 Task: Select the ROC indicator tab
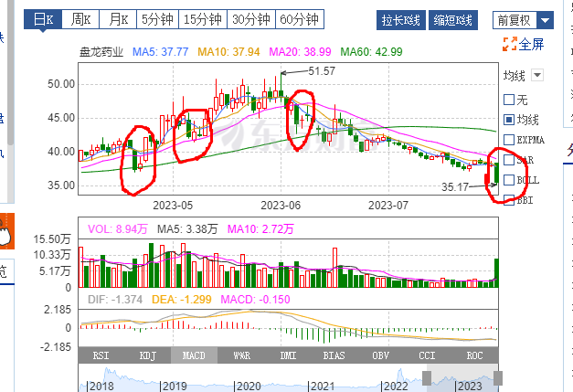click(474, 355)
